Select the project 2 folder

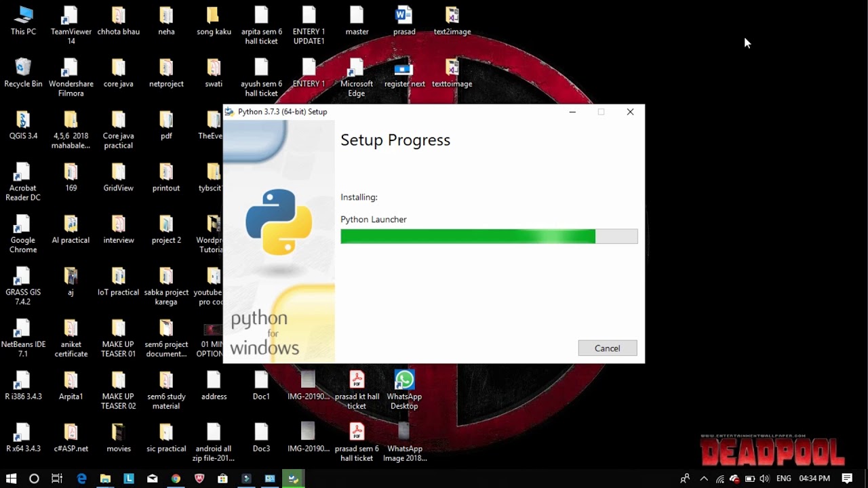tap(166, 229)
